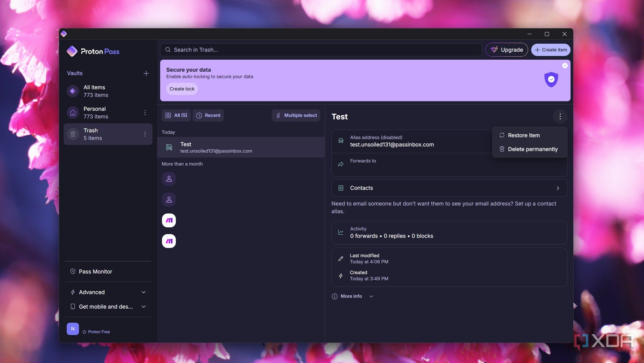Viewport: 644px width, 363px height.
Task: Choose Delete permanently from menu
Action: [530, 149]
